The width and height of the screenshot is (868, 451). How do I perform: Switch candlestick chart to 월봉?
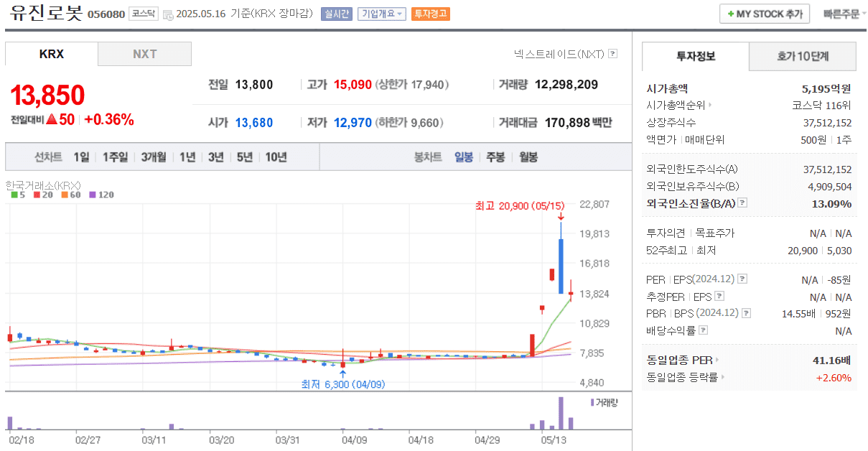point(528,157)
